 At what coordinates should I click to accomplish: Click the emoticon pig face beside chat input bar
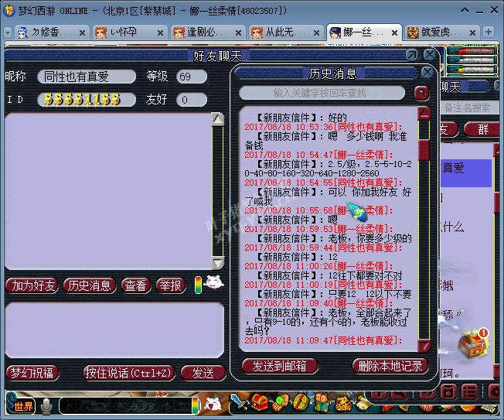click(x=213, y=404)
